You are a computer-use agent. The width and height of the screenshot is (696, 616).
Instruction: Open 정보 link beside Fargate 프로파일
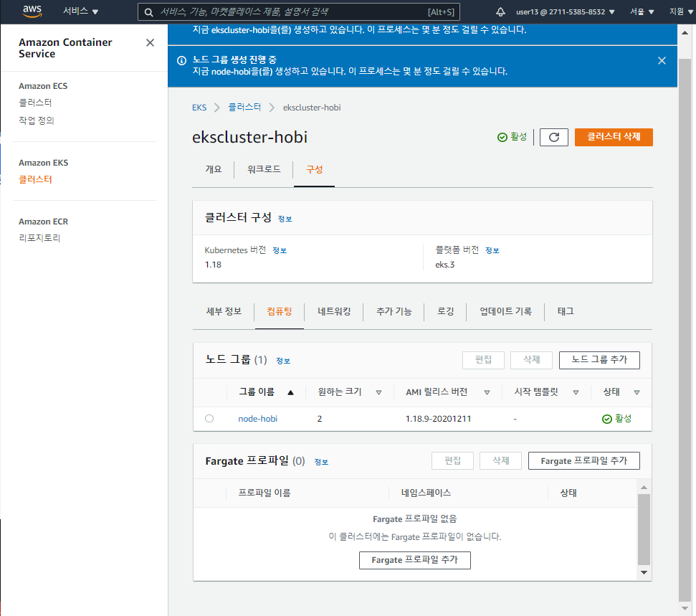tap(321, 463)
